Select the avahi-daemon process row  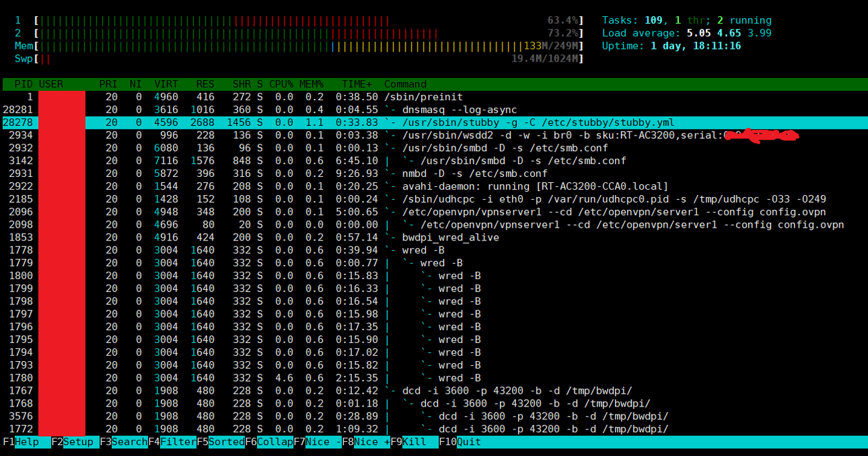click(x=434, y=186)
